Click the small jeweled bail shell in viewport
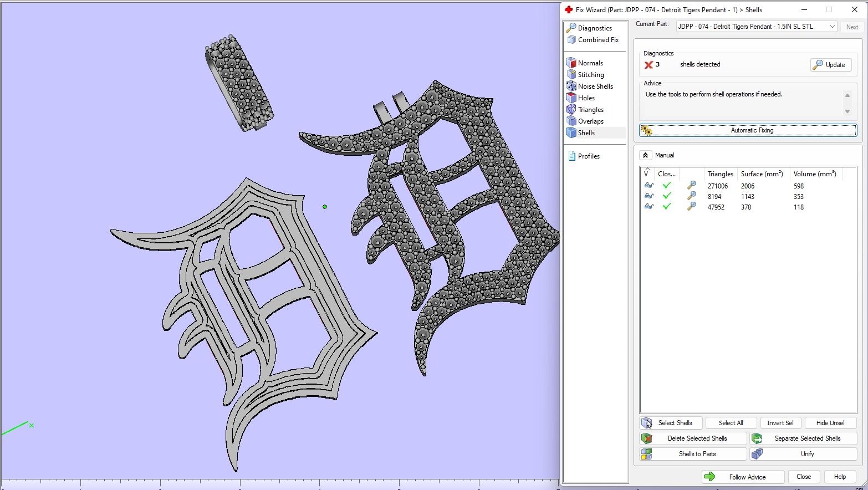The width and height of the screenshot is (868, 490). click(240, 83)
